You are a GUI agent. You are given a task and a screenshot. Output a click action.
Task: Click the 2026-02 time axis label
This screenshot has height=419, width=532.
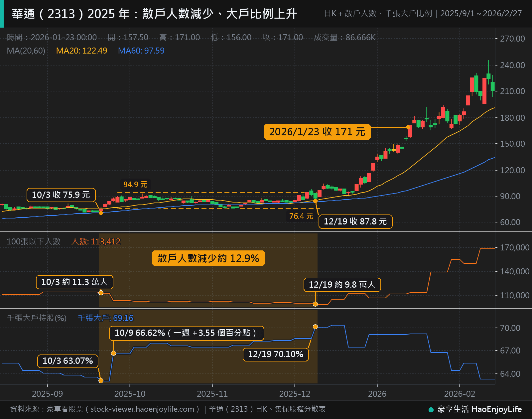pyautogui.click(x=460, y=394)
